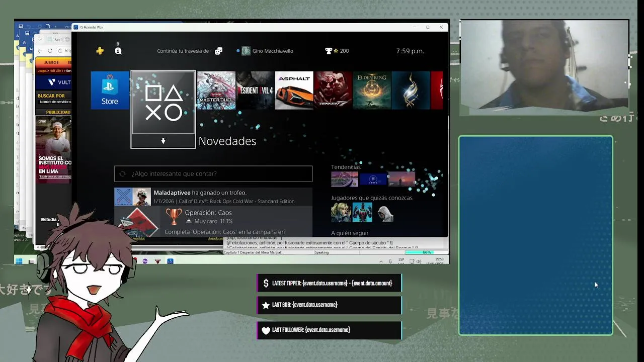The height and width of the screenshot is (362, 644).
Task: Open the PlayStation Store tile
Action: pyautogui.click(x=110, y=90)
